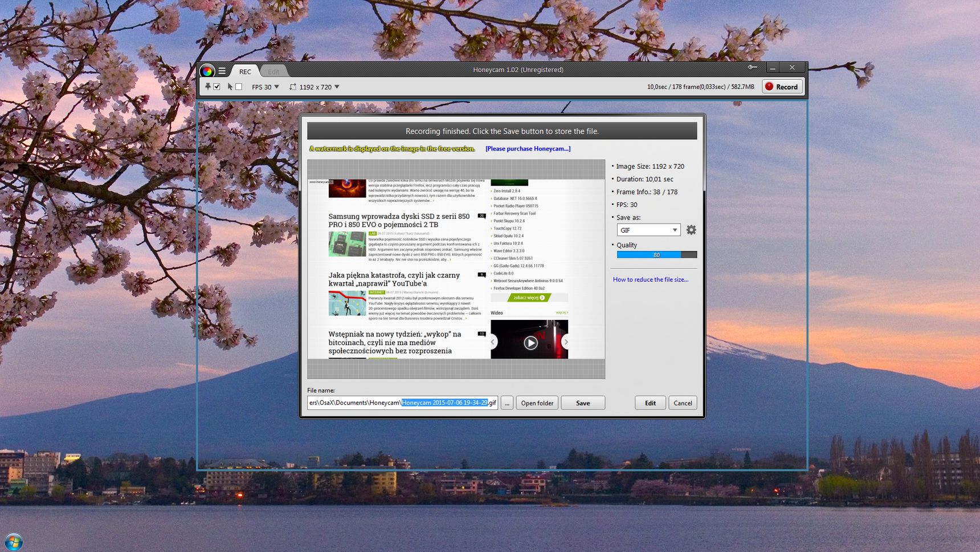The image size is (980, 552).
Task: Toggle the pin checkbox
Action: coord(217,87)
